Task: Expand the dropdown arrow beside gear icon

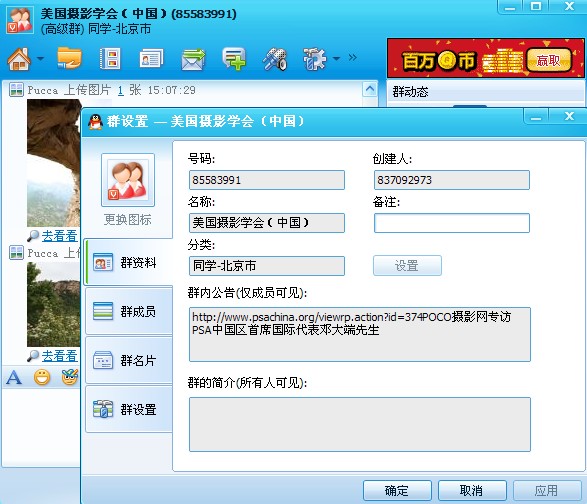Action: (336, 58)
